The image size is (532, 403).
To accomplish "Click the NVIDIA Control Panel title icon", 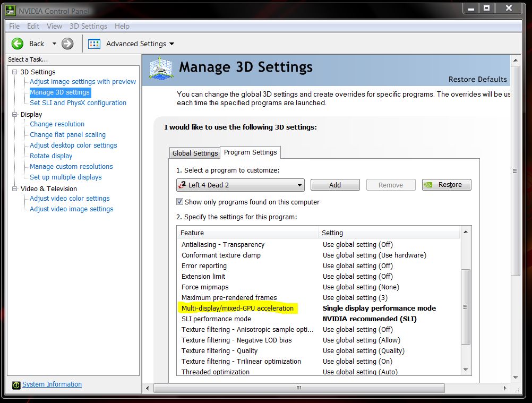I will click(11, 11).
